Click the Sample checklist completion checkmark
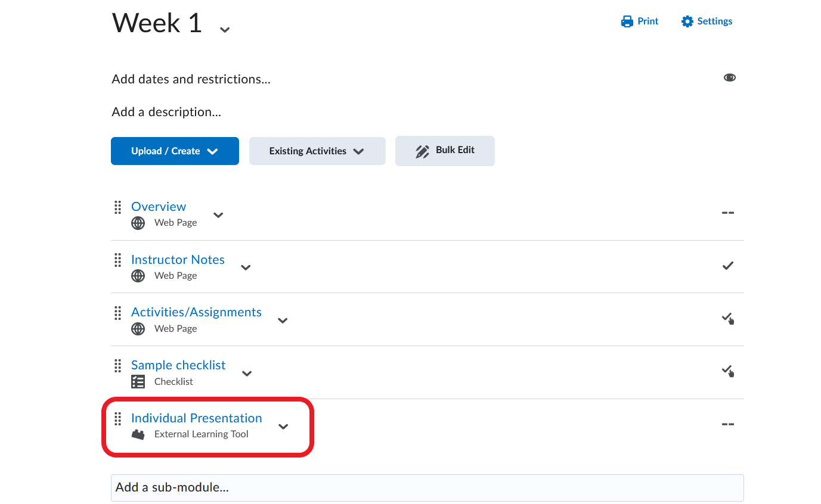The image size is (821, 504). tap(727, 371)
